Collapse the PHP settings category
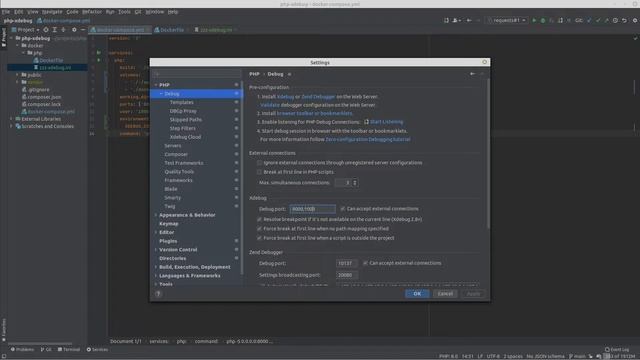 coord(156,85)
